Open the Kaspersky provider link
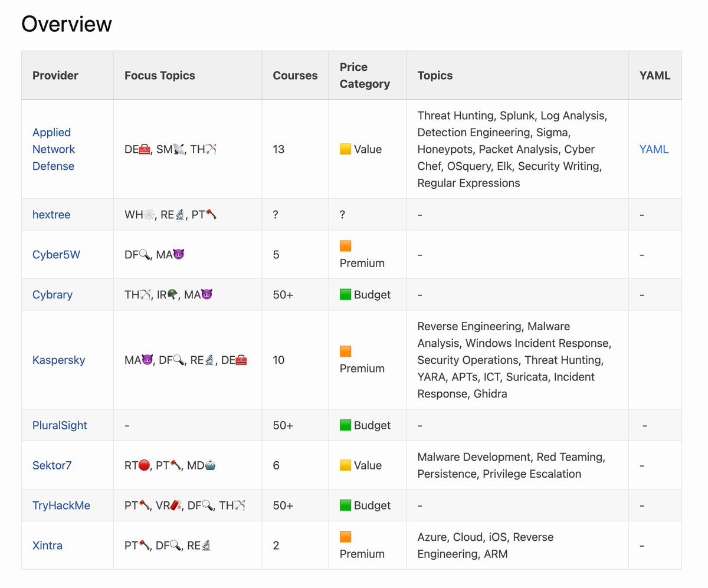 (59, 360)
